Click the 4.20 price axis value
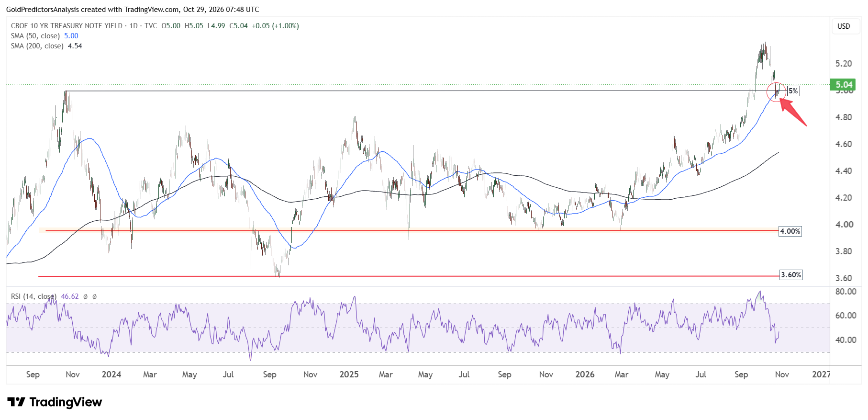868x420 pixels. 844,198
